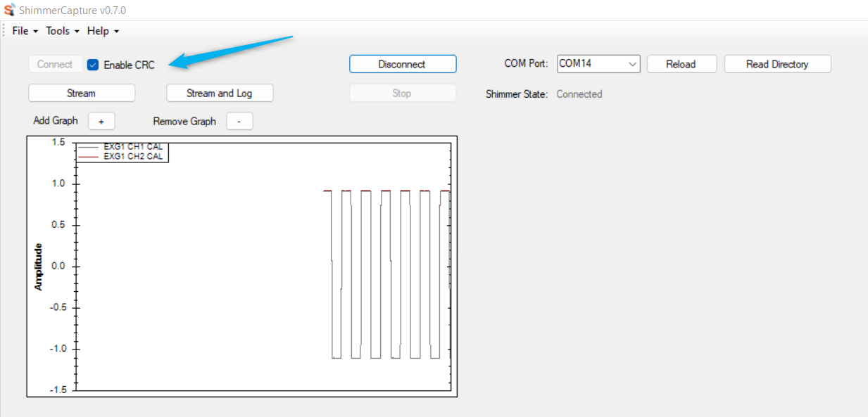The width and height of the screenshot is (868, 417).
Task: Open the Help menu
Action: (103, 31)
